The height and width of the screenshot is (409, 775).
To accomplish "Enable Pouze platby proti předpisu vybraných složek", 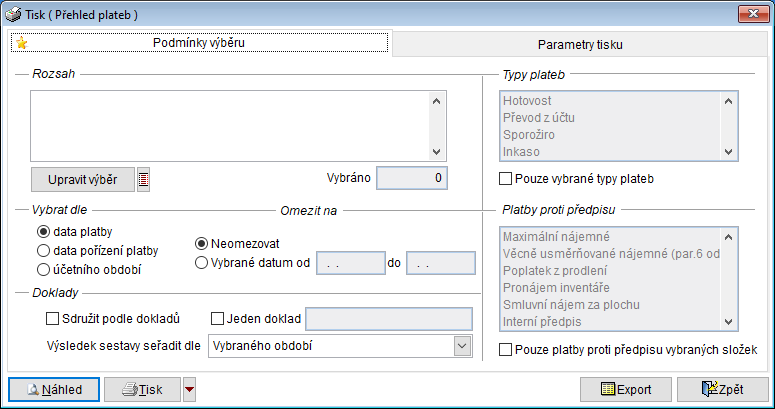I will pos(506,350).
